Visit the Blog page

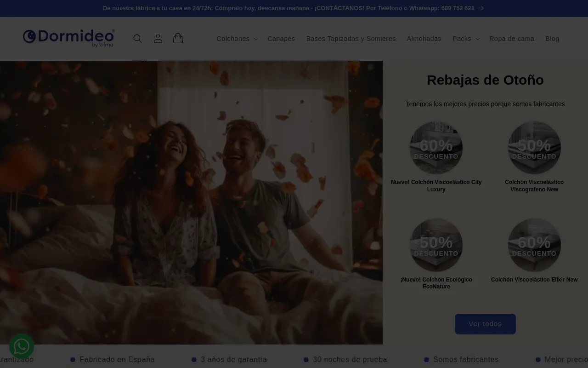coord(552,39)
